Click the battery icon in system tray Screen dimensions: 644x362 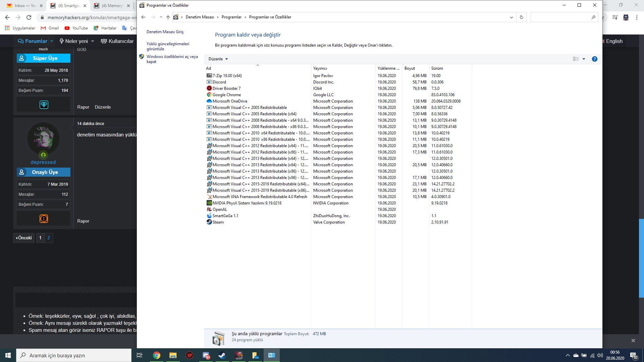coord(584,355)
